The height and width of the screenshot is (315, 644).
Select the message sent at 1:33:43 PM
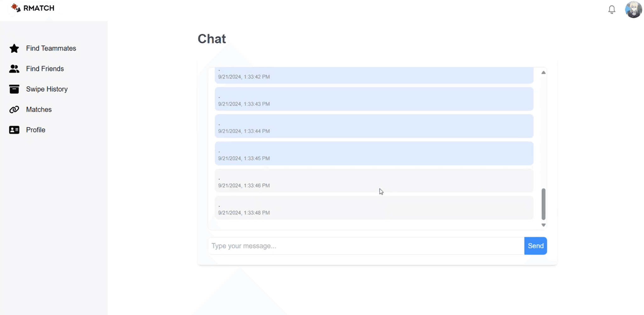coord(374,99)
